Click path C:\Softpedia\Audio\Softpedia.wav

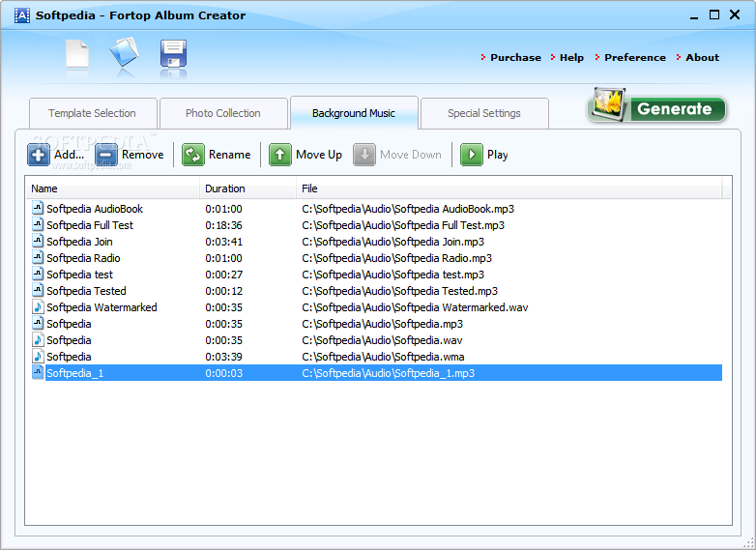pos(382,340)
